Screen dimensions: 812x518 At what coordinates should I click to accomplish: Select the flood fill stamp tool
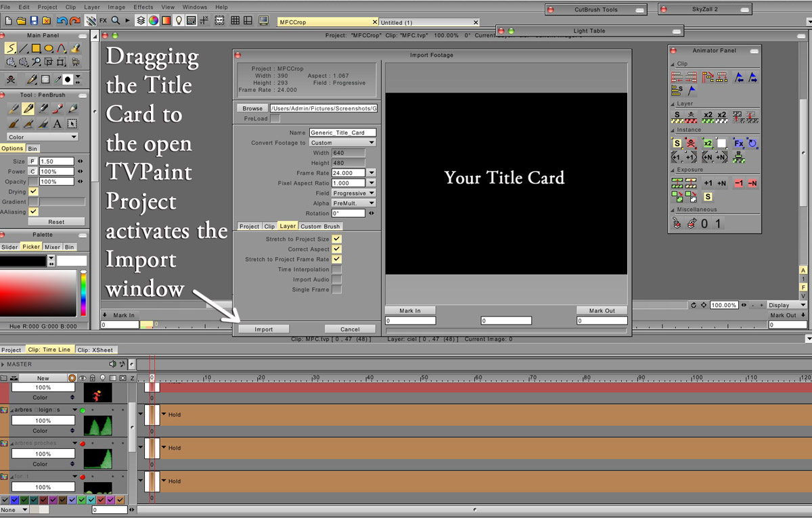click(75, 48)
